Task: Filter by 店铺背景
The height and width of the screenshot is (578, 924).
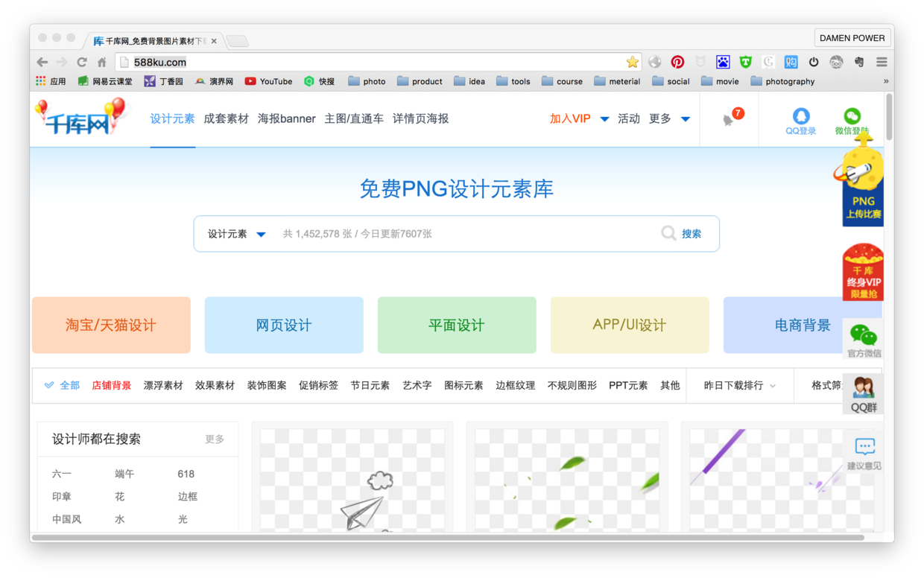Action: [112, 385]
